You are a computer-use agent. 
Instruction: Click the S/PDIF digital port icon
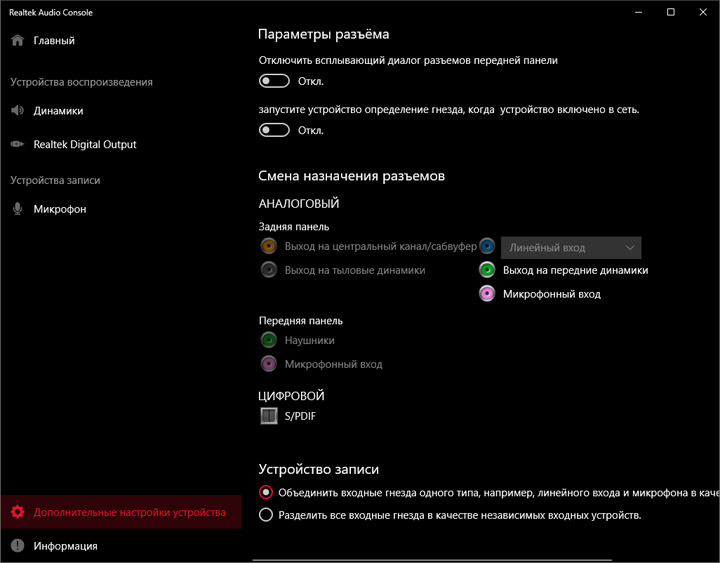(x=268, y=416)
